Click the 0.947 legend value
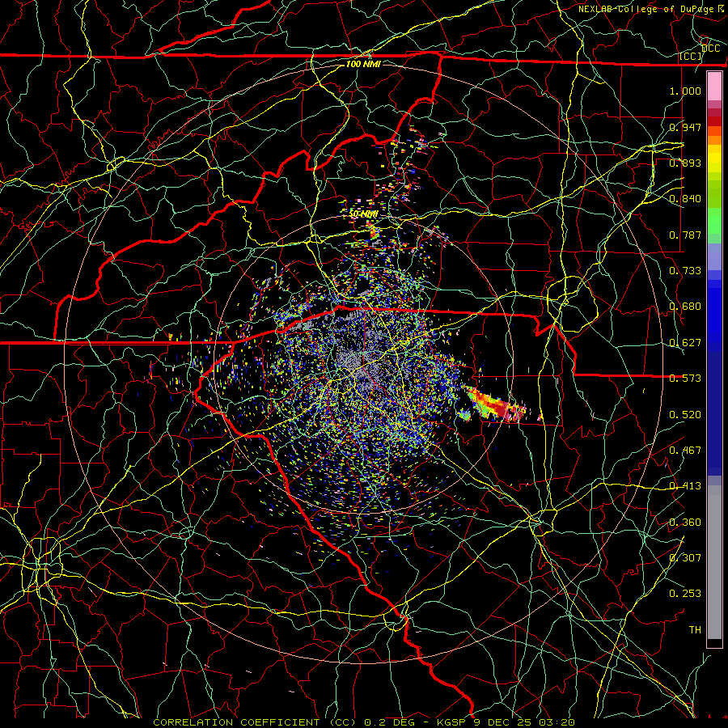 pos(685,127)
